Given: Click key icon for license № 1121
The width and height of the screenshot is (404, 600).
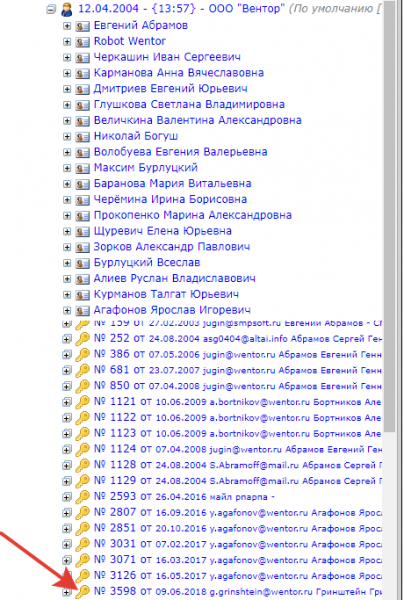Looking at the screenshot, I should click(82, 402).
